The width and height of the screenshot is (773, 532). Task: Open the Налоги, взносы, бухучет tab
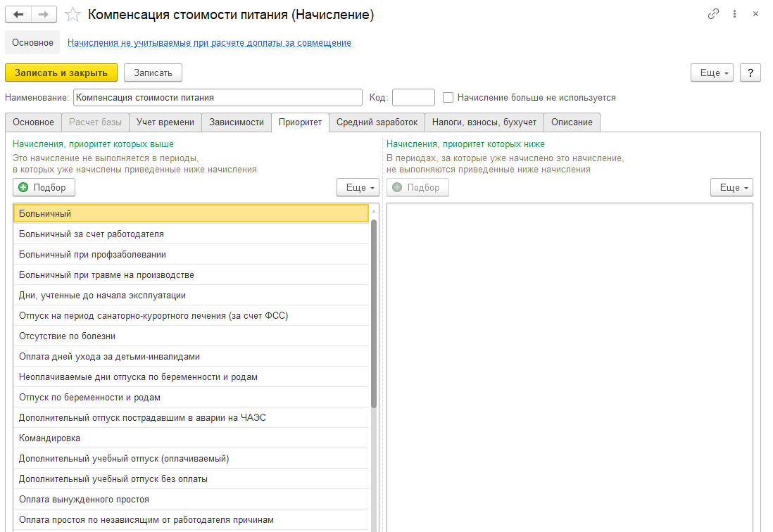[484, 122]
